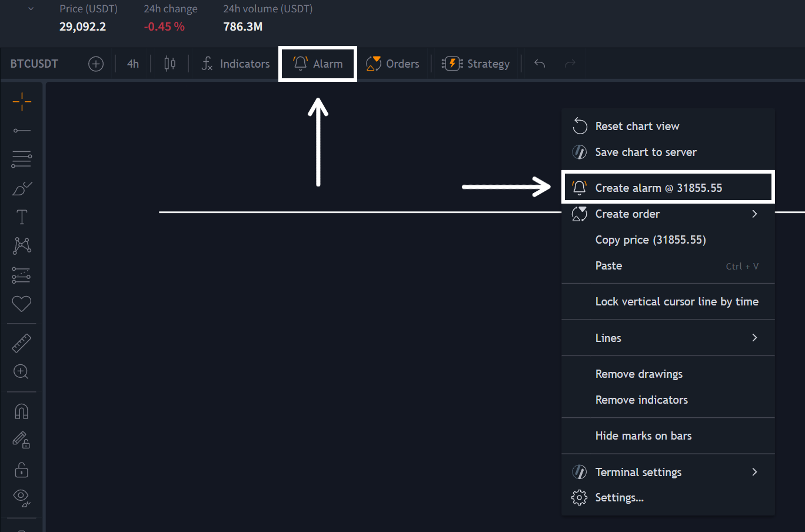The height and width of the screenshot is (532, 805).
Task: Click the BTCUSDT symbol name
Action: click(x=34, y=64)
